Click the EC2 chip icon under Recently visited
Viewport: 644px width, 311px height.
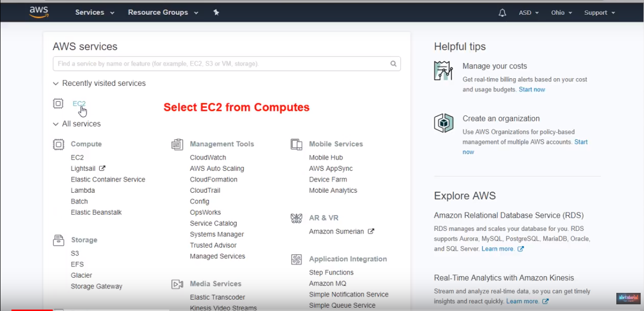pos(58,104)
